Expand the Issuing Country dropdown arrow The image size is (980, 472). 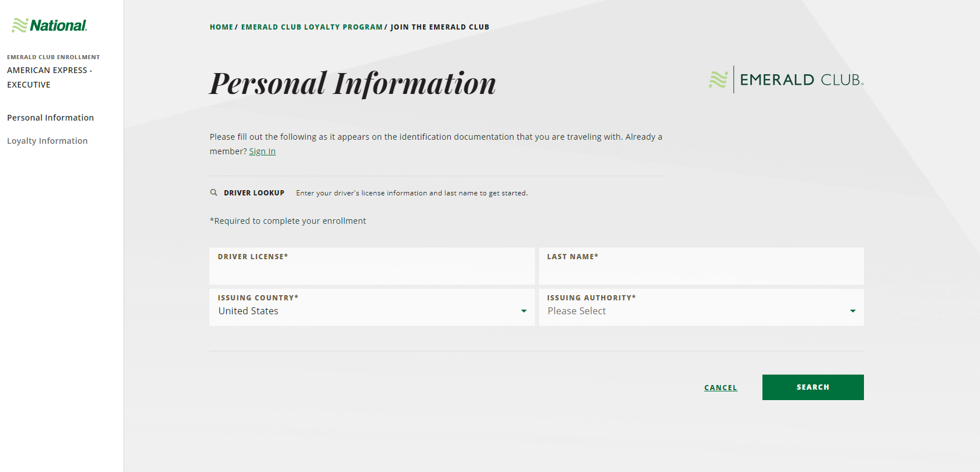click(x=523, y=311)
